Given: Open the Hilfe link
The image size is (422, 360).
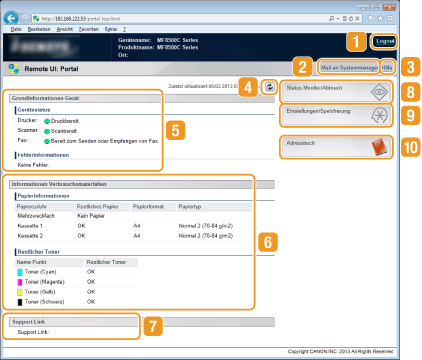Looking at the screenshot, I should (x=387, y=68).
